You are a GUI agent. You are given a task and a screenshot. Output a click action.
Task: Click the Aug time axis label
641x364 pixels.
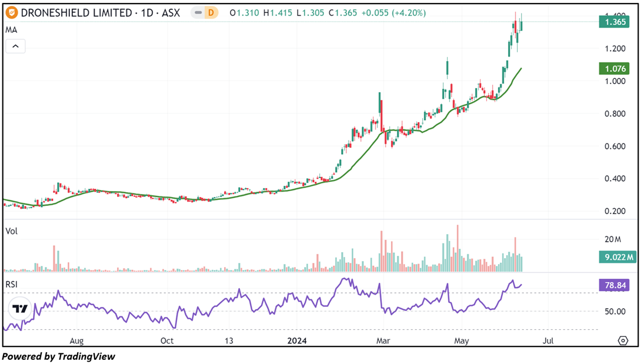tap(76, 340)
